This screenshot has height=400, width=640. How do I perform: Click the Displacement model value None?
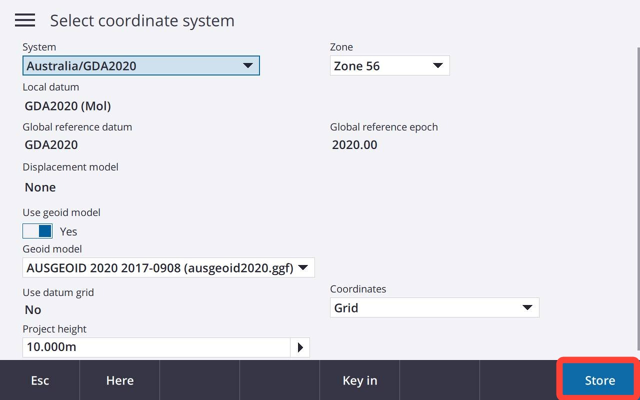coord(40,187)
